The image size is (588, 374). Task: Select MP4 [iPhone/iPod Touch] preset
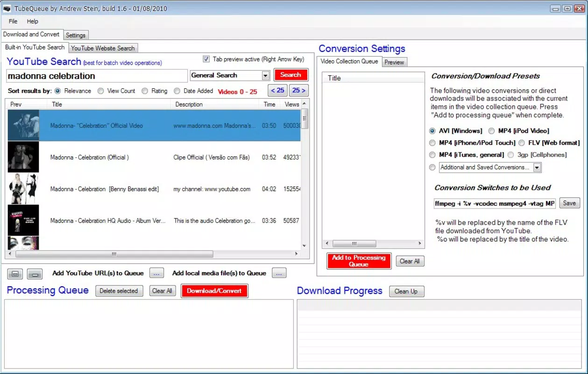[x=432, y=143]
